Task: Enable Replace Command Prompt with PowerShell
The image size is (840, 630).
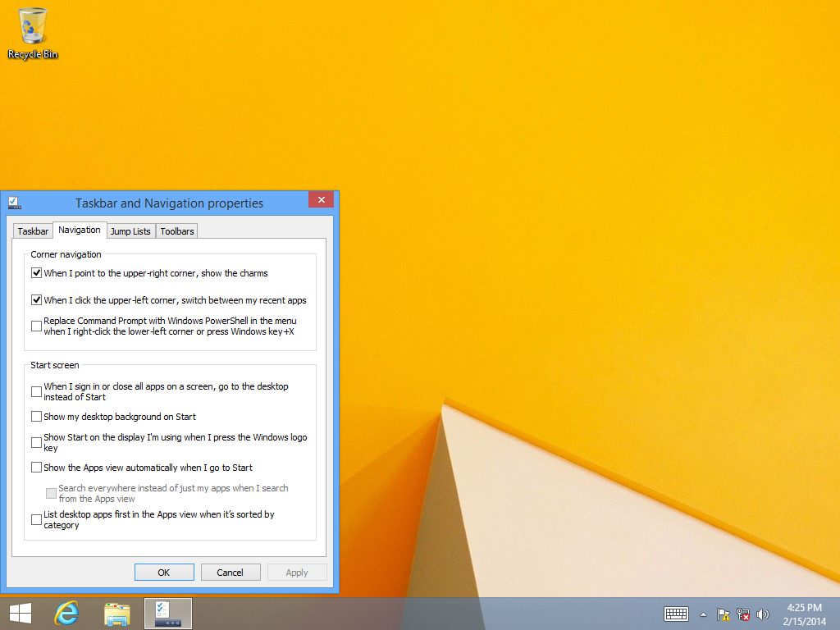Action: pyautogui.click(x=36, y=326)
